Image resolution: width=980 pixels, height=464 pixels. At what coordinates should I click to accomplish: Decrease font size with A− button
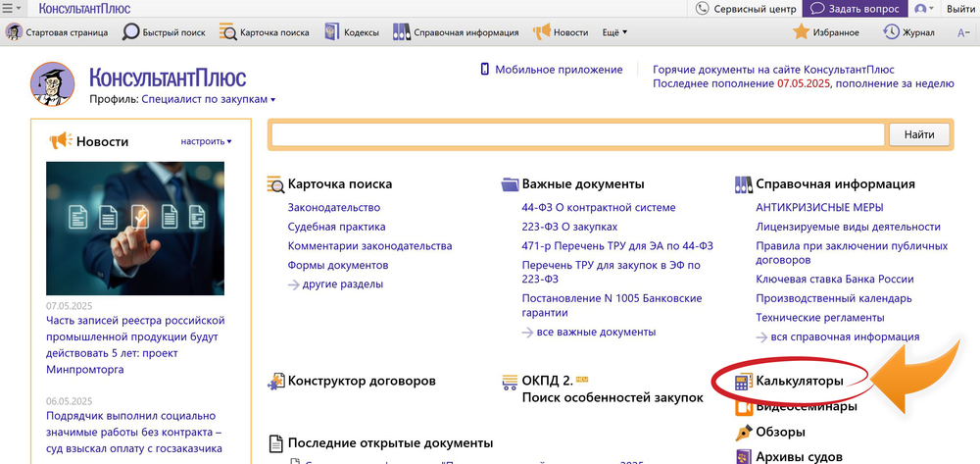click(x=963, y=32)
